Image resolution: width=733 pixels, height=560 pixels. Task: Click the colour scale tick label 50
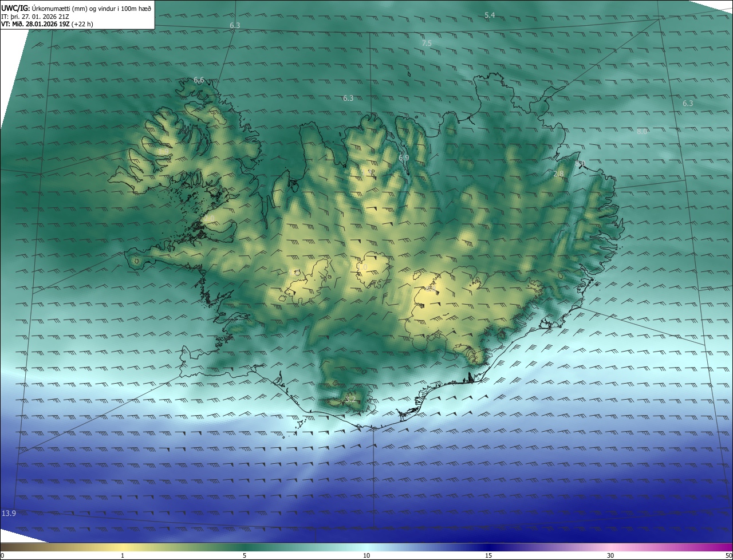click(728, 555)
